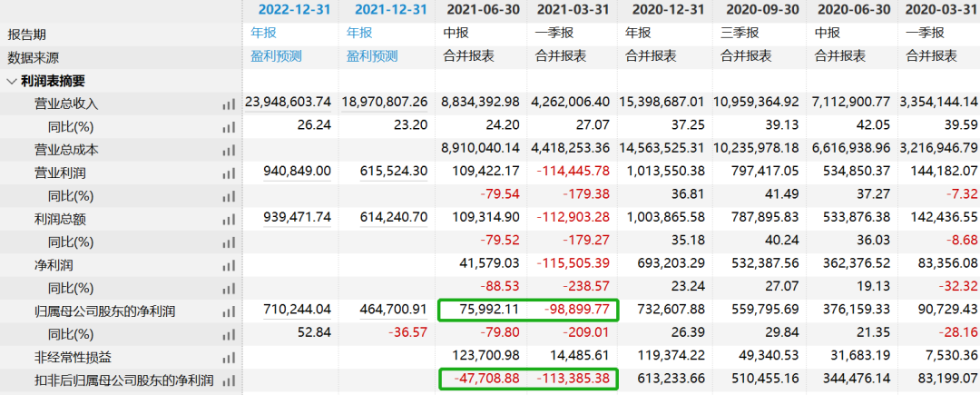Click the cell 4,262,006.40

tap(571, 104)
